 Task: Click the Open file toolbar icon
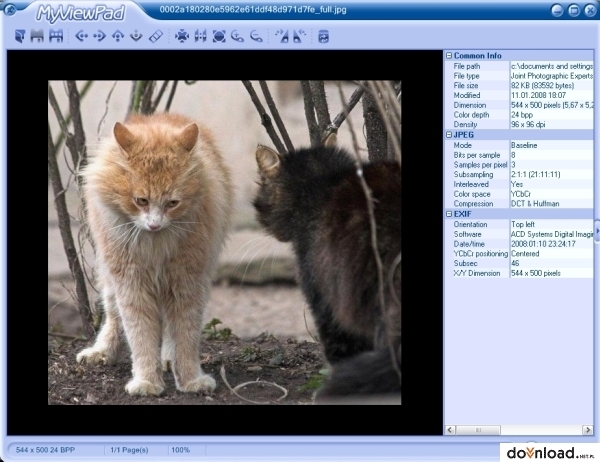pos(20,36)
